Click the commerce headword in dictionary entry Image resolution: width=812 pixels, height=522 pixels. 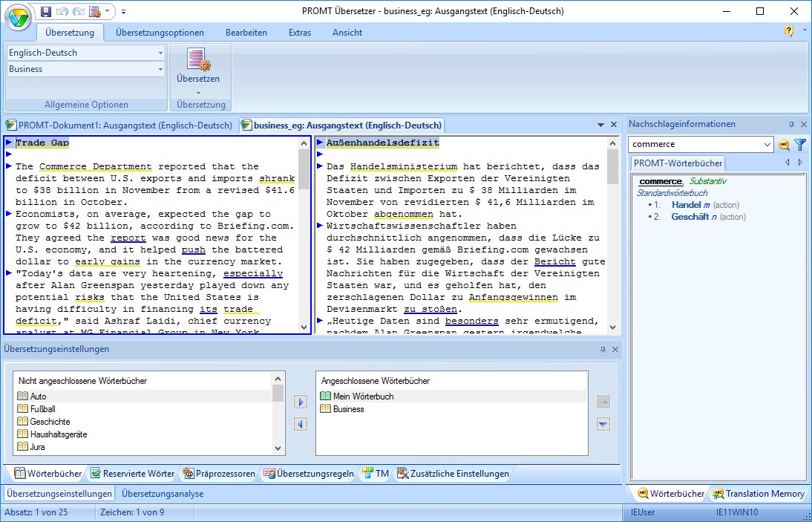661,181
